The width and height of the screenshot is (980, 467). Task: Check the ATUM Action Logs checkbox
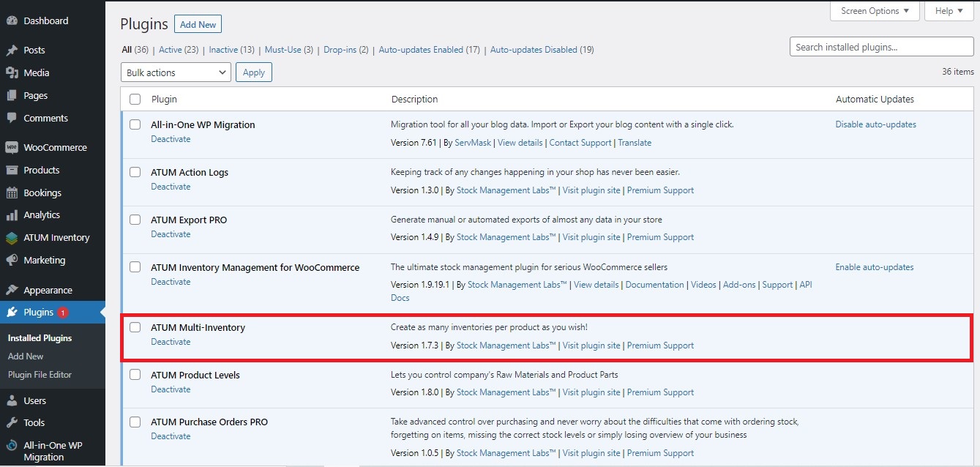tap(135, 172)
